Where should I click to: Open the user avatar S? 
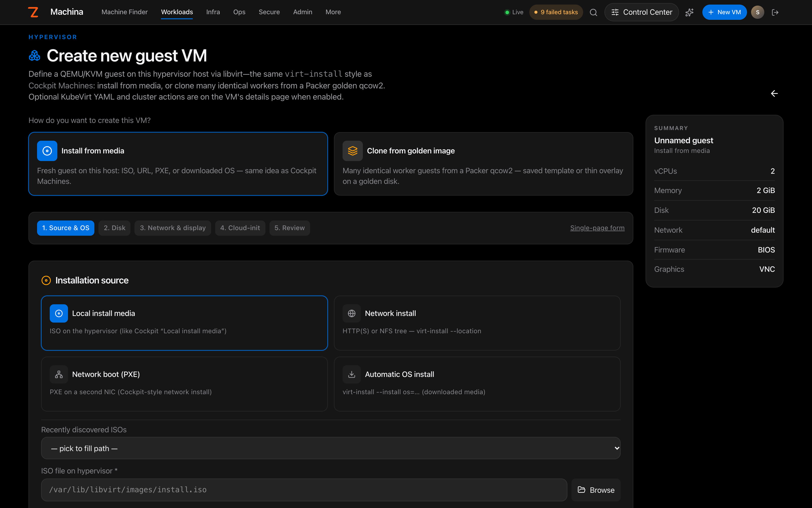(757, 12)
